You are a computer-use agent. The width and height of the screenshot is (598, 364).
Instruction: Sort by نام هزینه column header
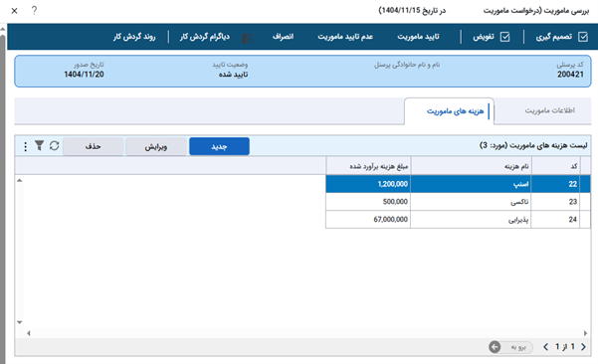click(x=471, y=166)
